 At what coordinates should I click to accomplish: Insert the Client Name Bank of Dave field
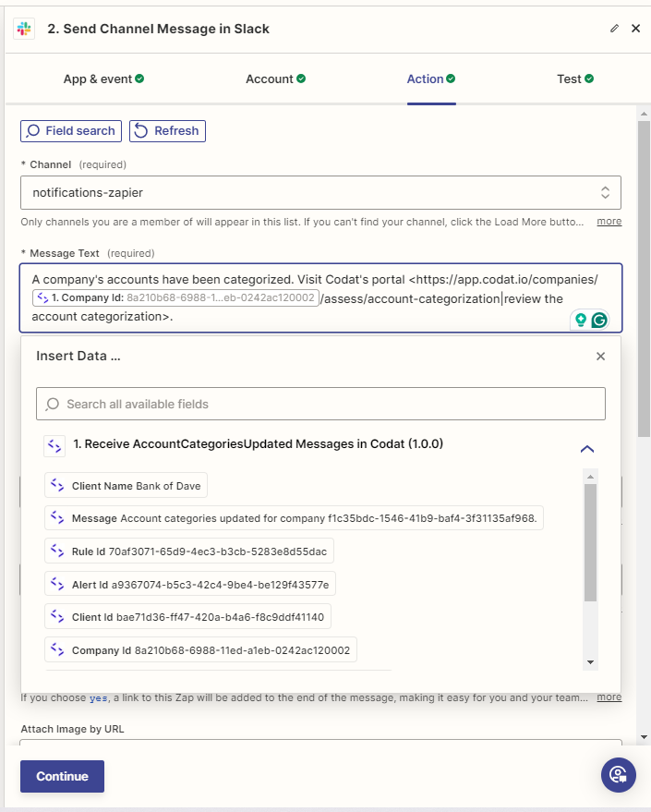point(126,486)
